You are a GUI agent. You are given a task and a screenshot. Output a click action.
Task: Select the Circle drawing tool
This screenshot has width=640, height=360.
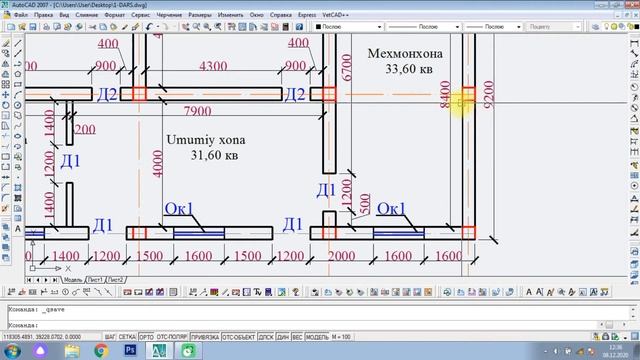[x=18, y=105]
